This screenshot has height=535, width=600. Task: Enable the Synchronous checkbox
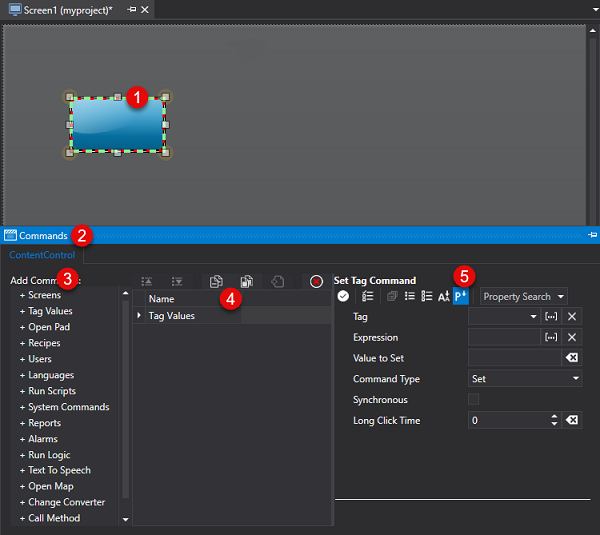(474, 400)
